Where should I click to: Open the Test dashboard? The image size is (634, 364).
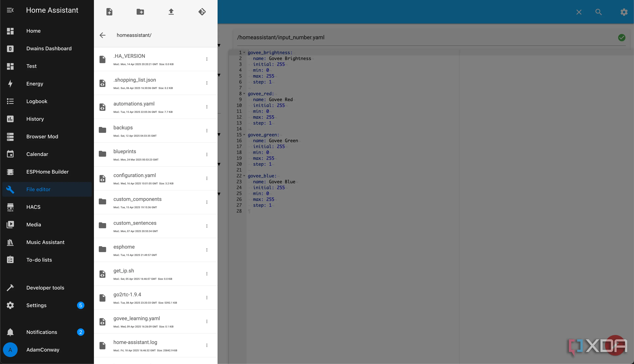47,66
